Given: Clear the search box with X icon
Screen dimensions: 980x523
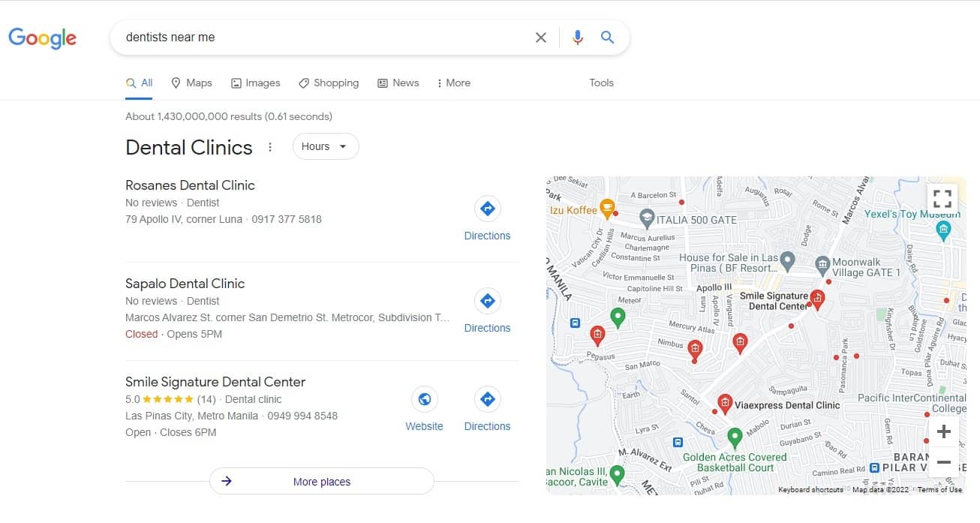Looking at the screenshot, I should pyautogui.click(x=540, y=38).
